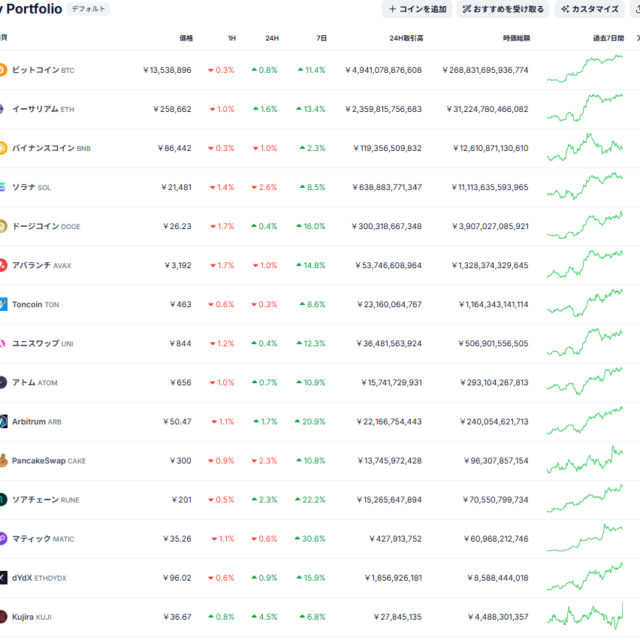
Task: Sort by the 価格 price column header
Action: [186, 38]
